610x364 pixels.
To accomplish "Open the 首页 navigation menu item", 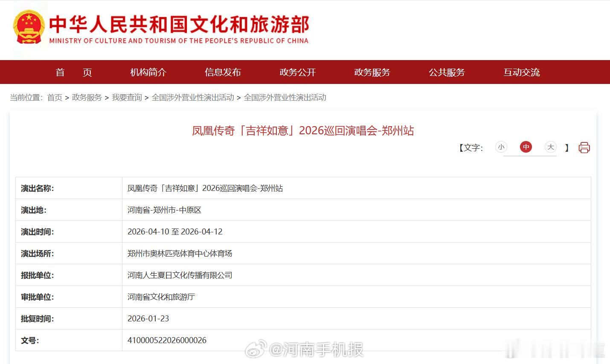I will pos(73,72).
